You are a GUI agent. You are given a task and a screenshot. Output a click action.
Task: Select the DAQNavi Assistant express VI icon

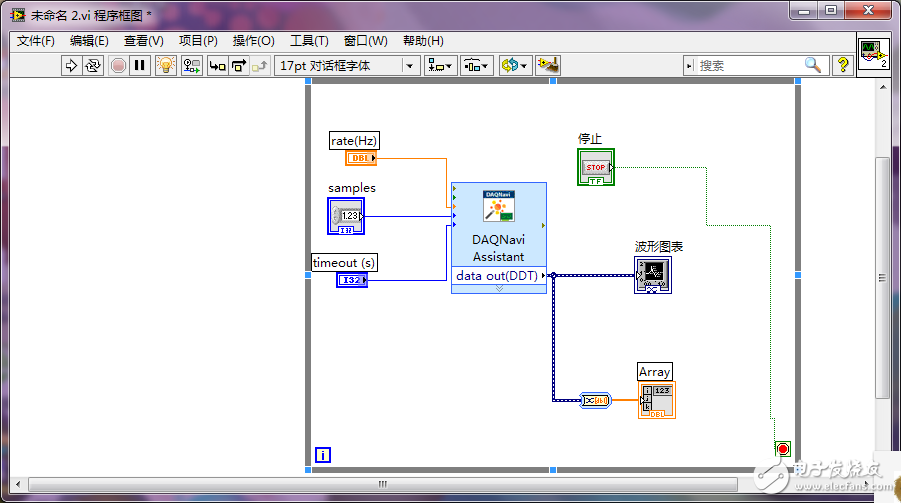[498, 206]
